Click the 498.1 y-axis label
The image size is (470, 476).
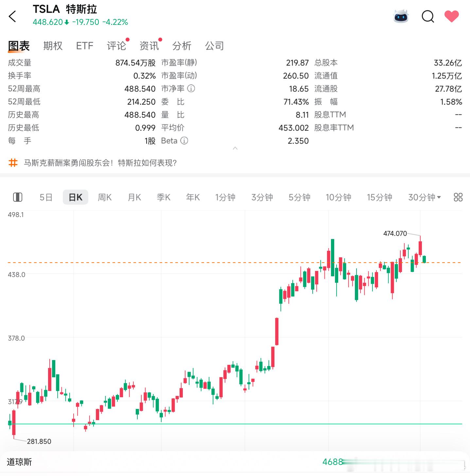(x=16, y=215)
